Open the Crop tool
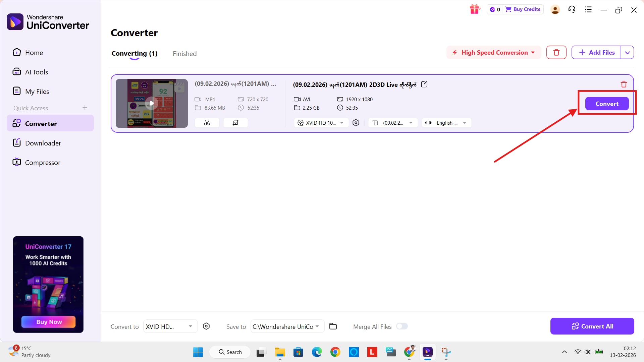 (x=235, y=123)
